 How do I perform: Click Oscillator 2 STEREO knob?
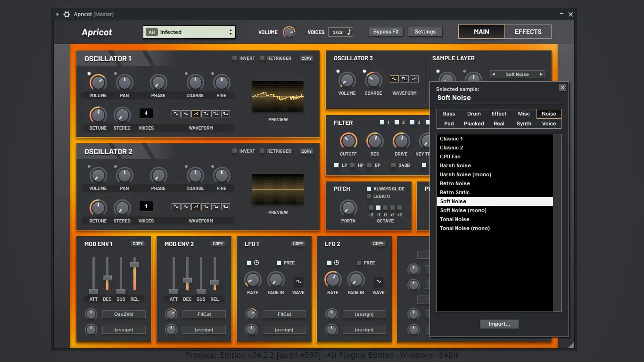(122, 208)
